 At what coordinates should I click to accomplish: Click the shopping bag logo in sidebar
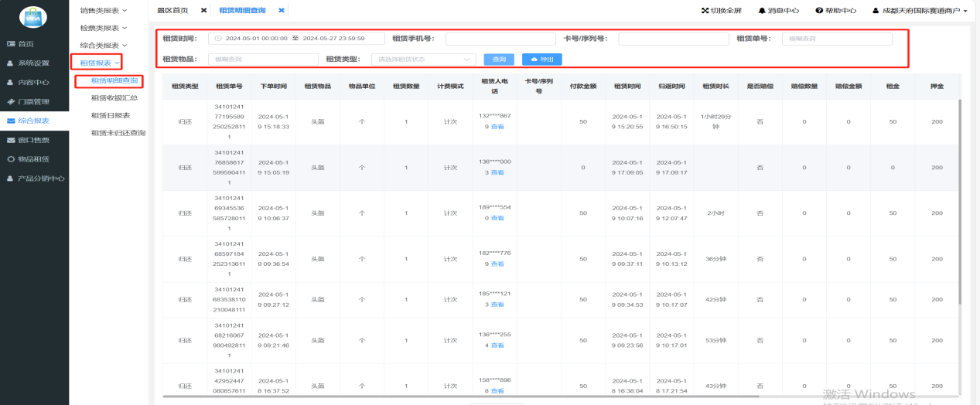click(33, 16)
